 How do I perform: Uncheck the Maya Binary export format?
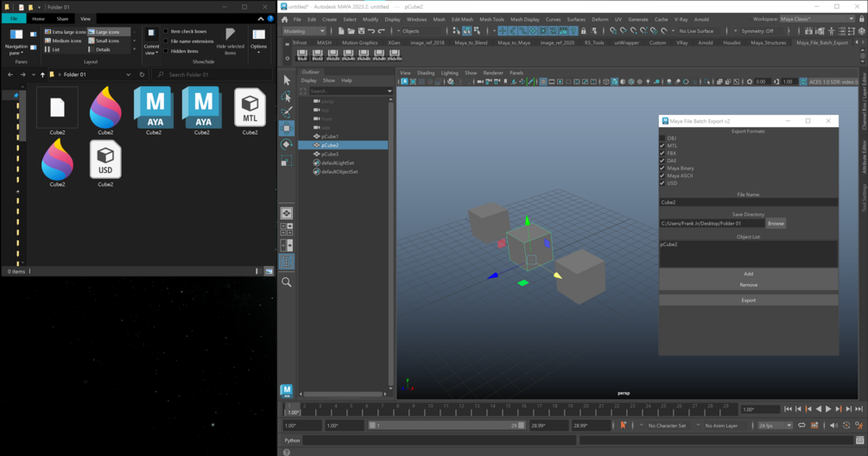click(662, 168)
